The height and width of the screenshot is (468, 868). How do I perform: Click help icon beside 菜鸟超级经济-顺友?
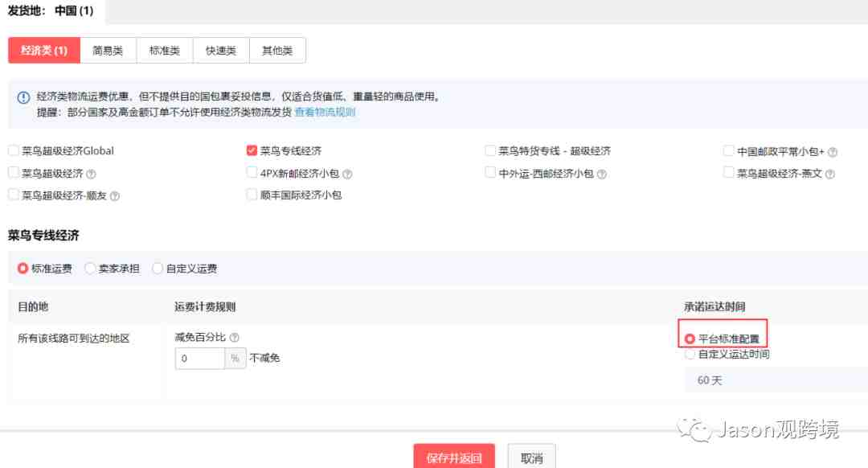(x=115, y=196)
